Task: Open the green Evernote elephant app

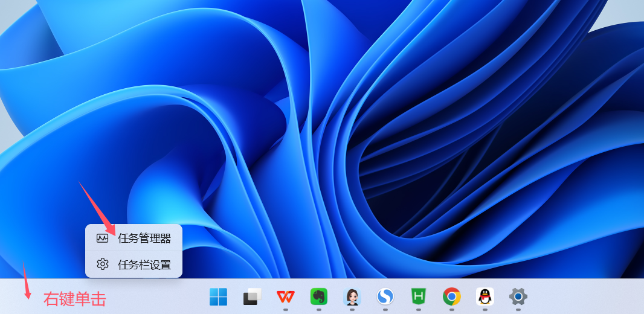Action: tap(318, 296)
